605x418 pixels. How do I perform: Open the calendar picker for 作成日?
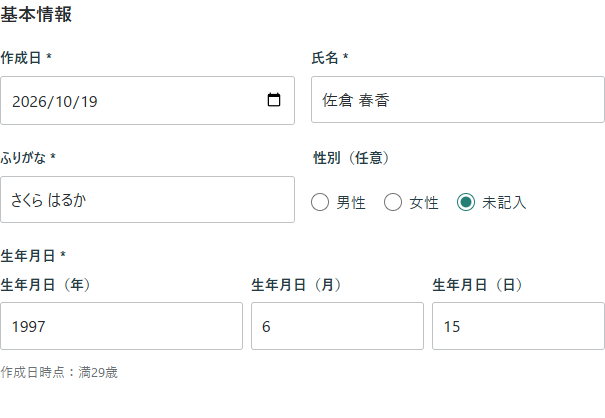tap(274, 100)
